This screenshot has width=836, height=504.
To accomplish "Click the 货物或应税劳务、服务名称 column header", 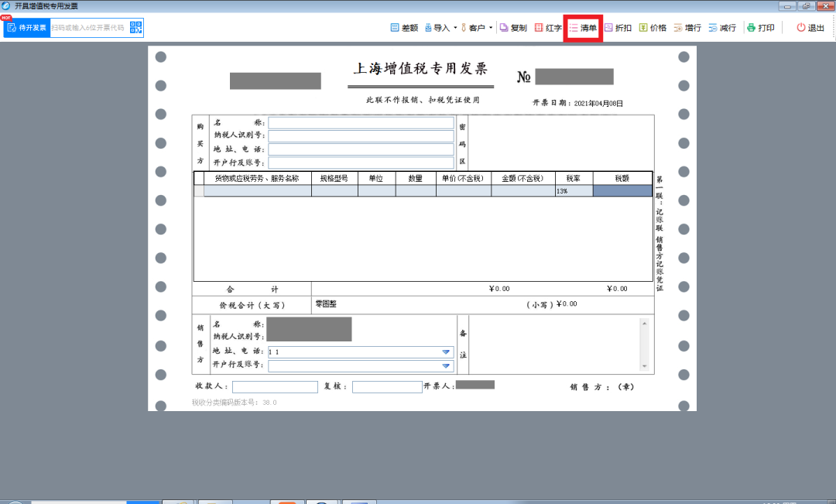I will point(257,179).
